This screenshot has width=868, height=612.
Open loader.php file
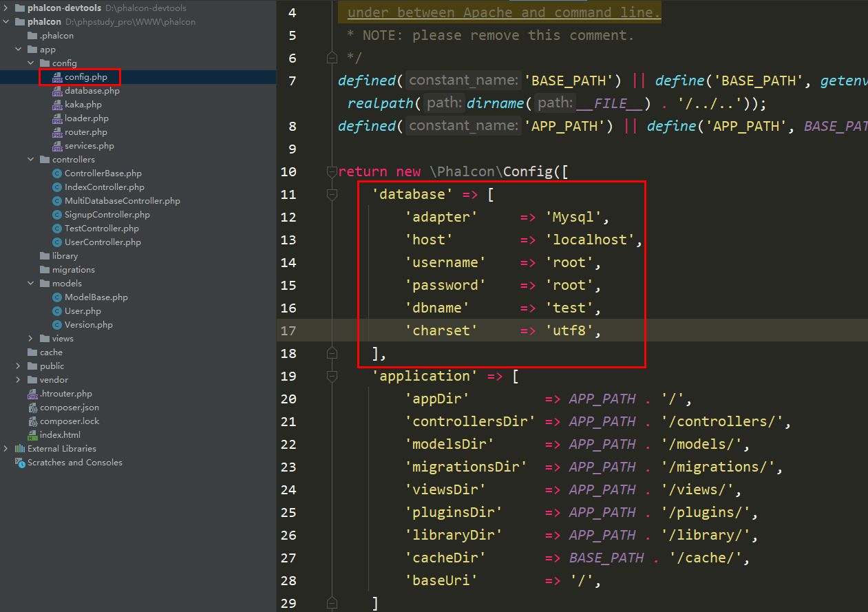coord(86,118)
